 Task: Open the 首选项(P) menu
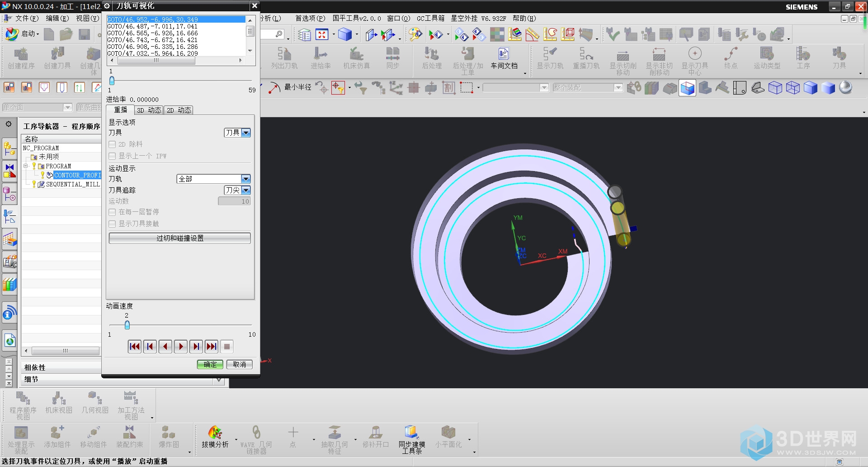(310, 19)
